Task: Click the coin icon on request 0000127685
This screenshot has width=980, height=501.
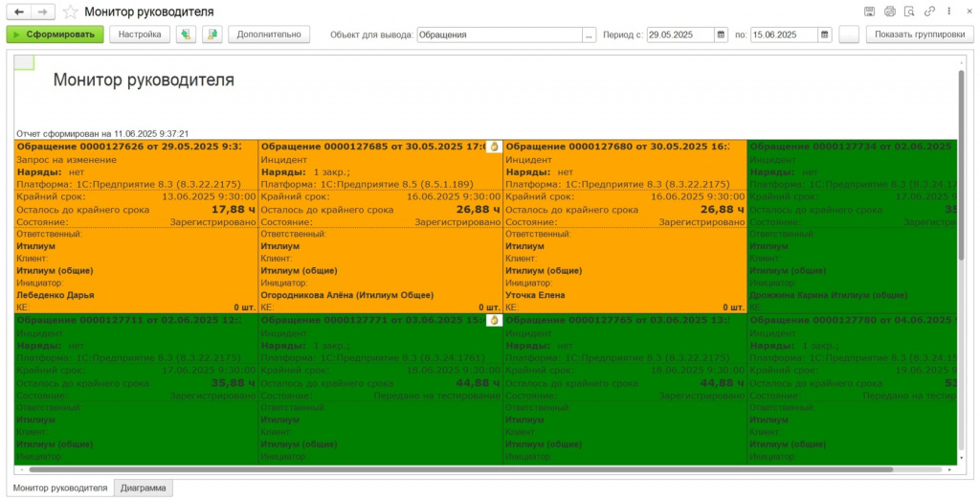Action: click(494, 147)
